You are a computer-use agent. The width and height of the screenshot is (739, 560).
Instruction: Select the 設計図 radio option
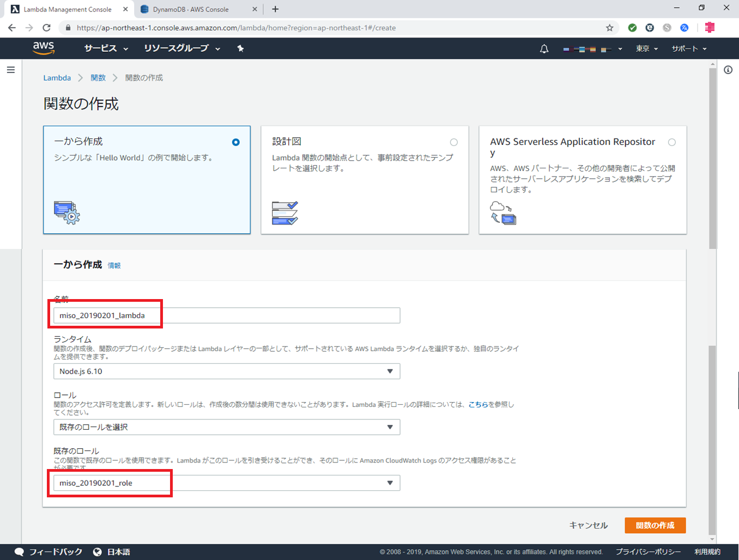453,142
